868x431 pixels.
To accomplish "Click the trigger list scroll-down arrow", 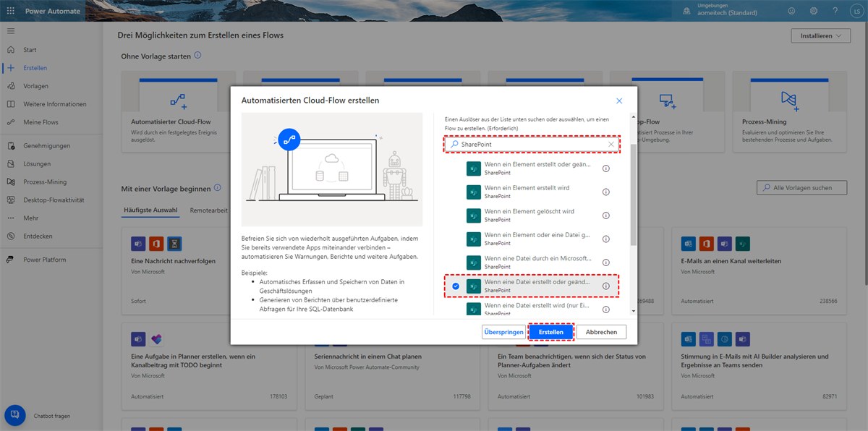I will point(634,312).
